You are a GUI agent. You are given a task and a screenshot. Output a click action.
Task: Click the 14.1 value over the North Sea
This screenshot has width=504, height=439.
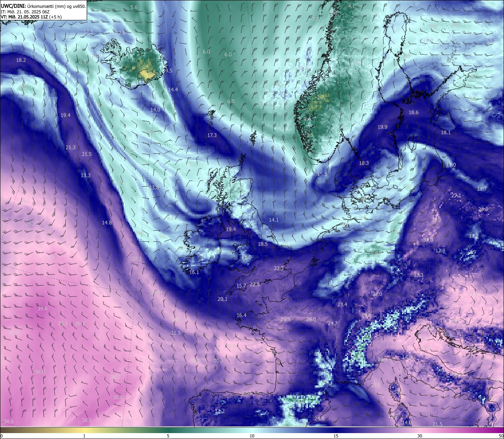coord(274,220)
